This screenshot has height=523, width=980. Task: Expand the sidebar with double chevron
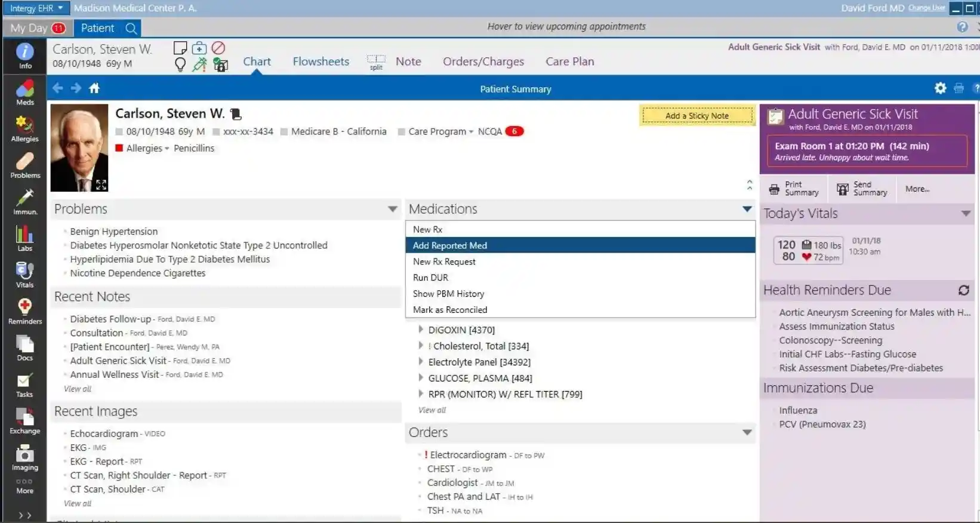(24, 515)
